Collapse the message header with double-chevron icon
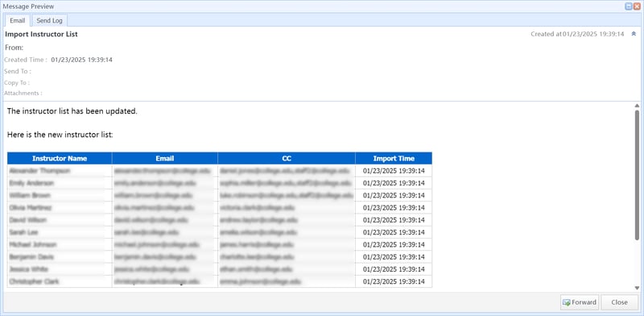The height and width of the screenshot is (316, 644). (634, 34)
